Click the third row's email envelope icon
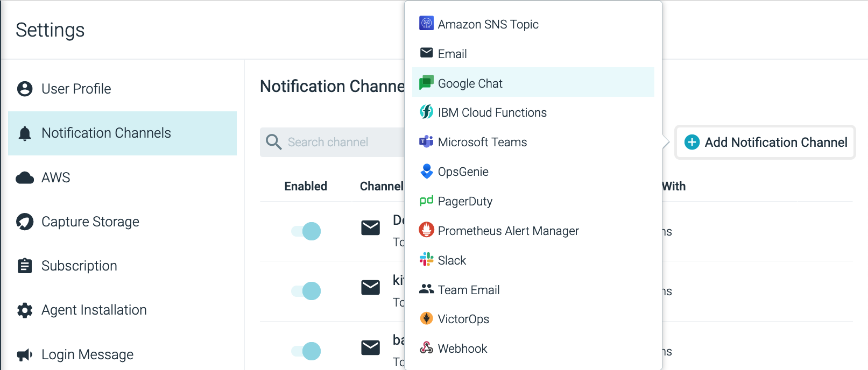The height and width of the screenshot is (370, 868). pyautogui.click(x=370, y=348)
